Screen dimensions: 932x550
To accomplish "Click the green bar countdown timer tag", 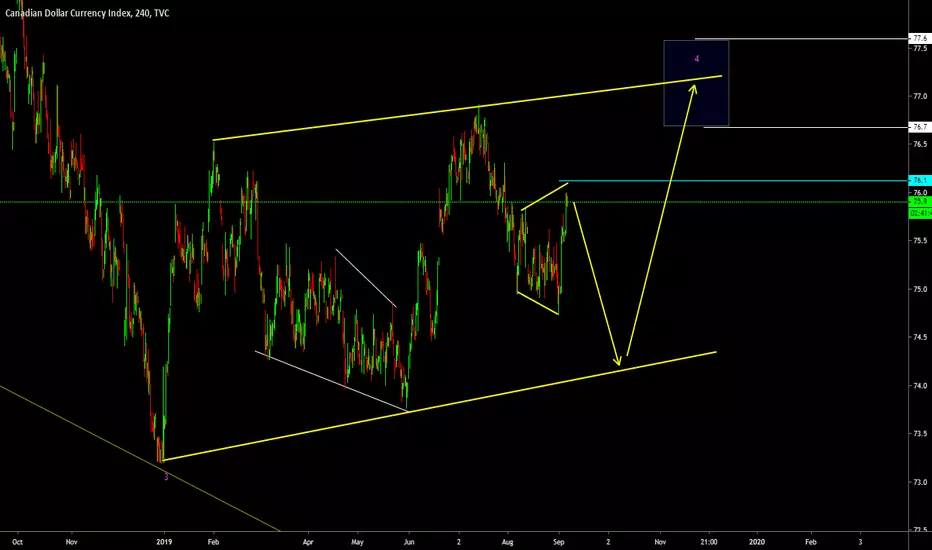I will coord(920,212).
